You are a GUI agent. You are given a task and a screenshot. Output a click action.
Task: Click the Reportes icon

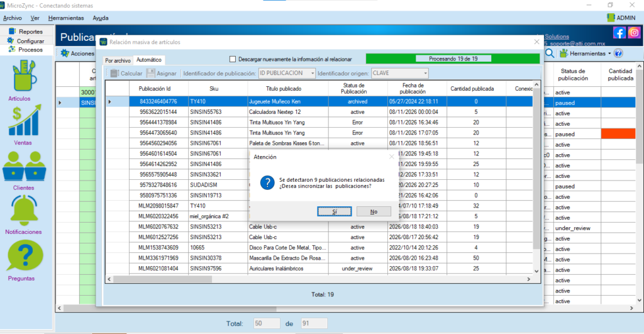[13, 31]
